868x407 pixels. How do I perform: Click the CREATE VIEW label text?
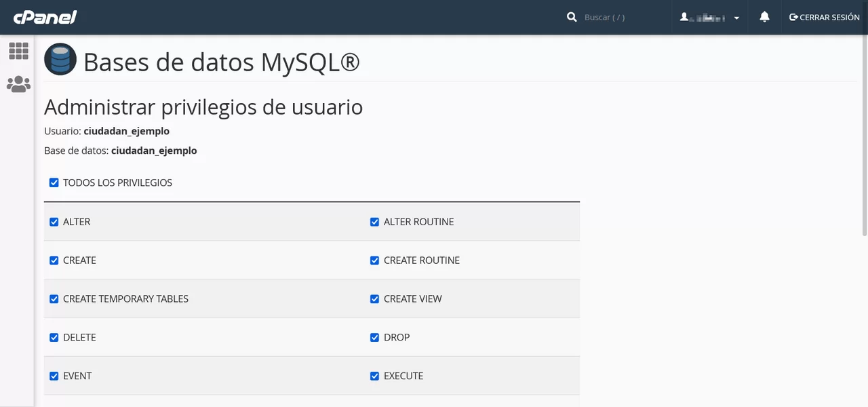click(412, 299)
